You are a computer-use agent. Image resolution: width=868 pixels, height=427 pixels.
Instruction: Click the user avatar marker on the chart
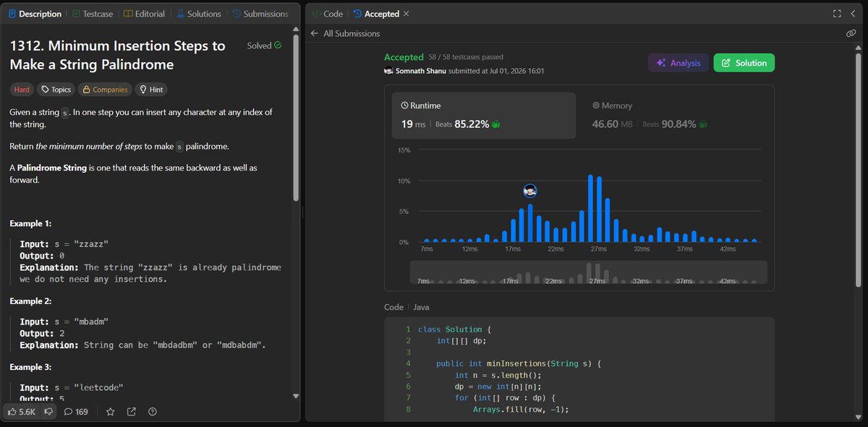(x=530, y=191)
